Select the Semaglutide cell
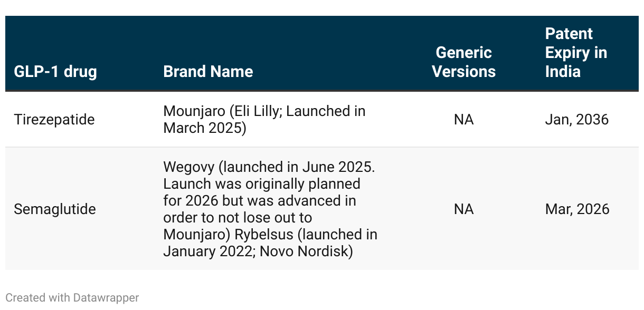 [x=55, y=209]
